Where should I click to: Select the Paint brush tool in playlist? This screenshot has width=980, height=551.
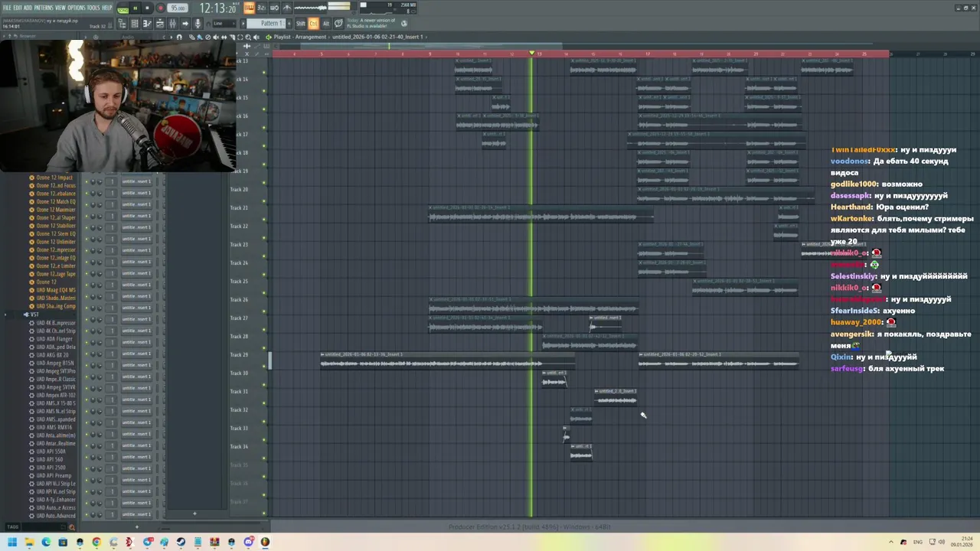(200, 37)
